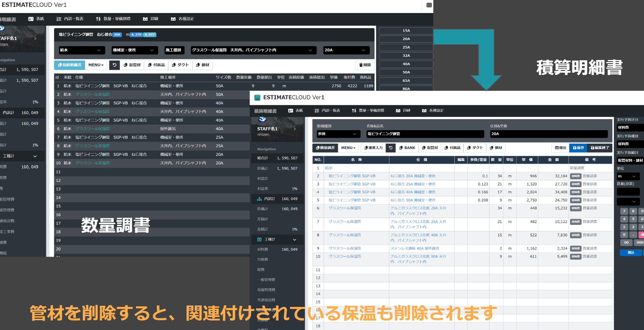The height and width of the screenshot is (330, 644).
Task: Click 削除 trash button in upper window
Action: pyautogui.click(x=365, y=65)
